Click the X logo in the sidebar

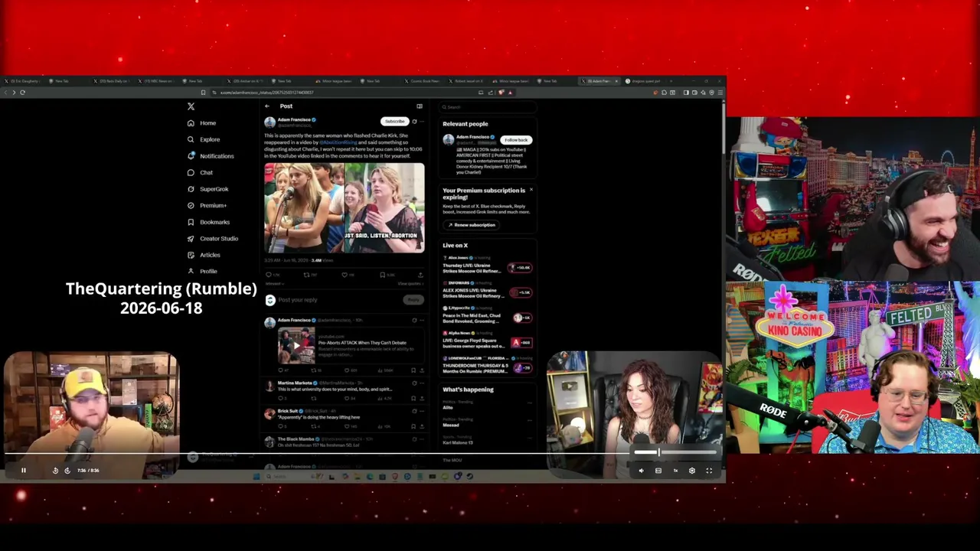(191, 106)
